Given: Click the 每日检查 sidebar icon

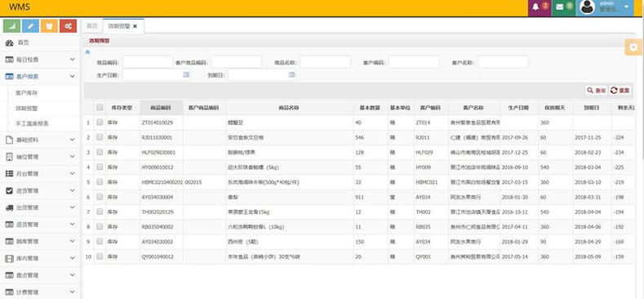Looking at the screenshot, I should 9,60.
